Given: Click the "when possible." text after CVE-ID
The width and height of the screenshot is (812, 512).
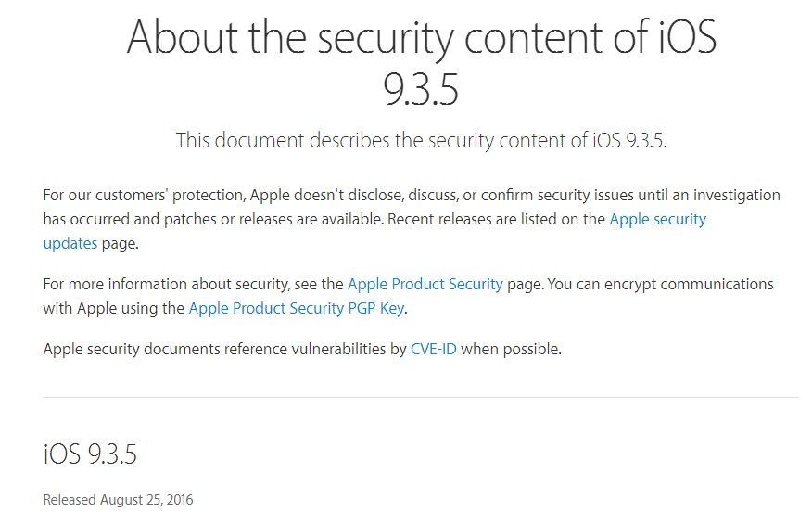Looking at the screenshot, I should pyautogui.click(x=512, y=350).
